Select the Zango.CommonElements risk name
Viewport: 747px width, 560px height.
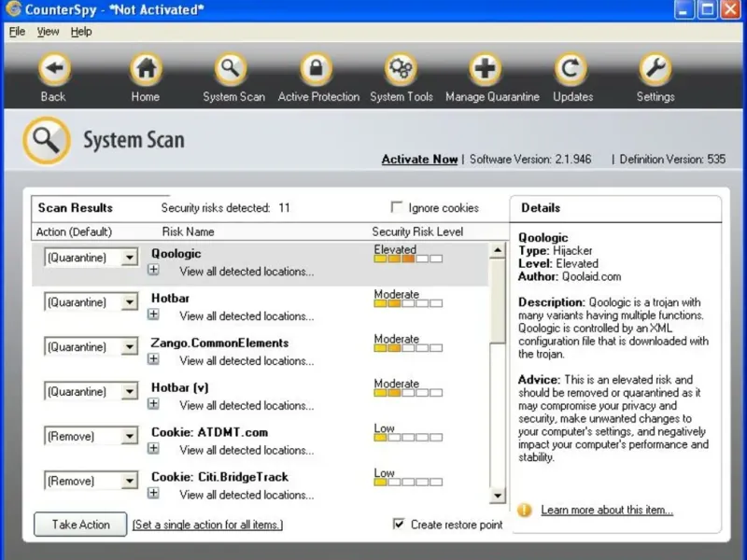pyautogui.click(x=219, y=343)
